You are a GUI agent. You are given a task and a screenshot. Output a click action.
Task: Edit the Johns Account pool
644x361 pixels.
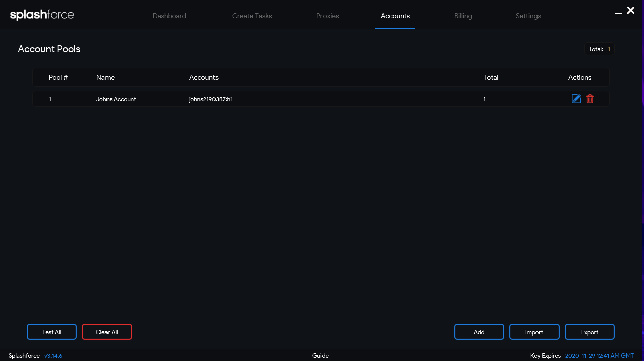[576, 99]
